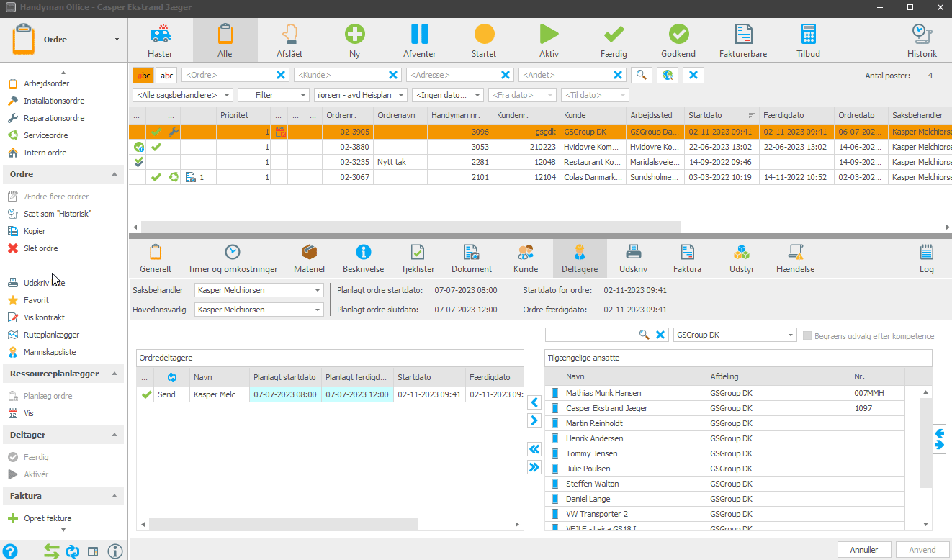Screen dimensions: 952x560
Task: Collapse the Ordre sidebar section
Action: tap(114, 174)
